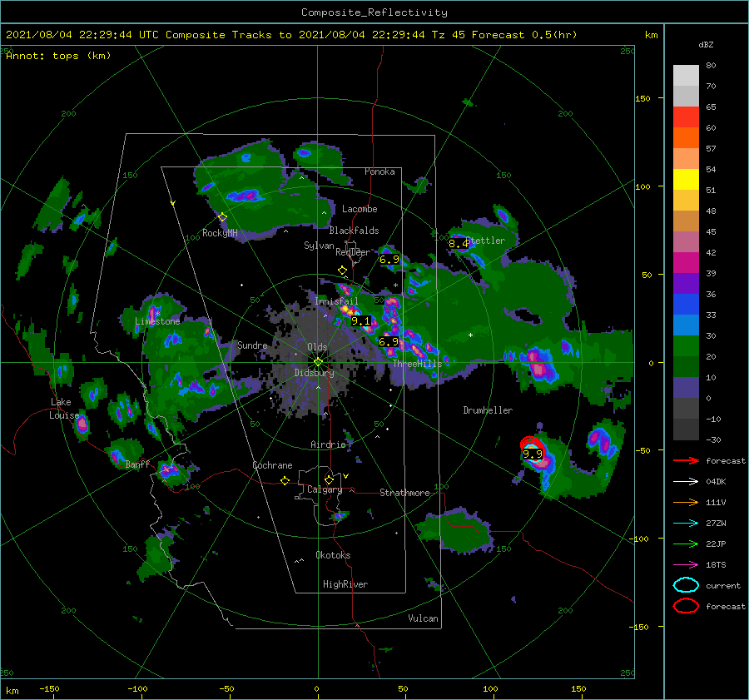Click the Airdrie city label
This screenshot has width=749, height=700.
(328, 444)
